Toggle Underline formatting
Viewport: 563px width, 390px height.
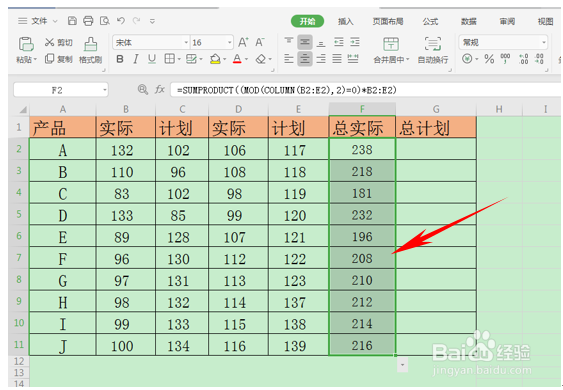click(x=152, y=59)
